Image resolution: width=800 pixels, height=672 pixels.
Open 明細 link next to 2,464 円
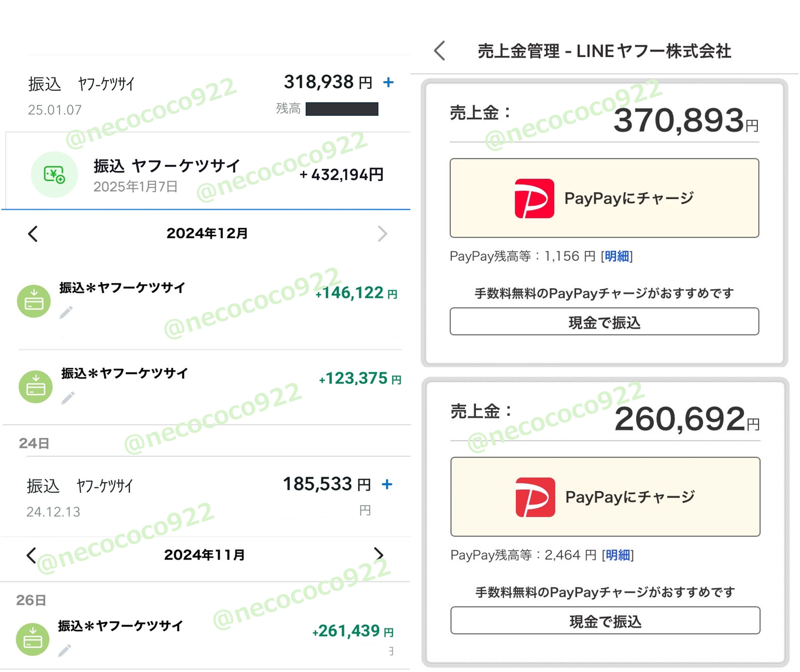618,555
